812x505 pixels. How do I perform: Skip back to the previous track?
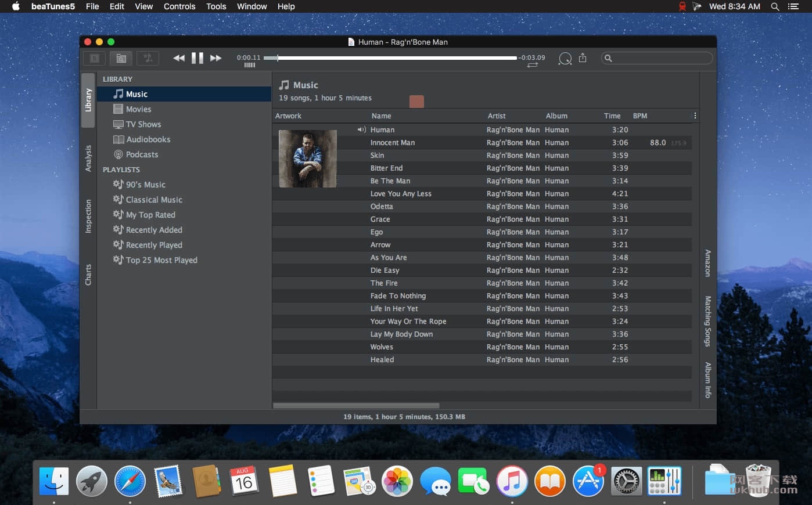[x=179, y=58]
